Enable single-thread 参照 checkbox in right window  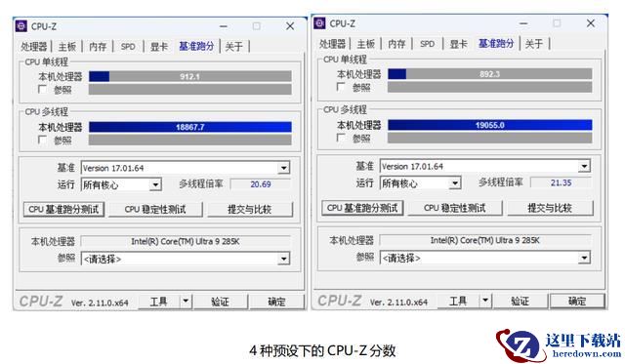pos(341,87)
